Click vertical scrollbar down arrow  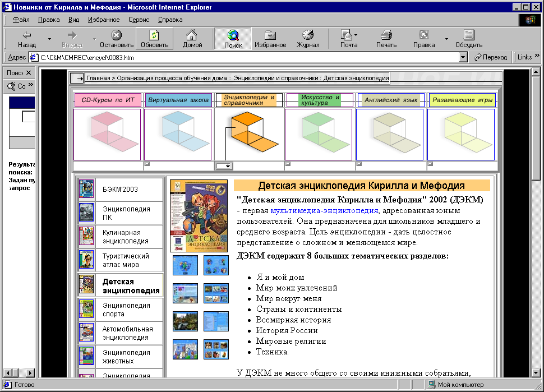tap(536, 373)
